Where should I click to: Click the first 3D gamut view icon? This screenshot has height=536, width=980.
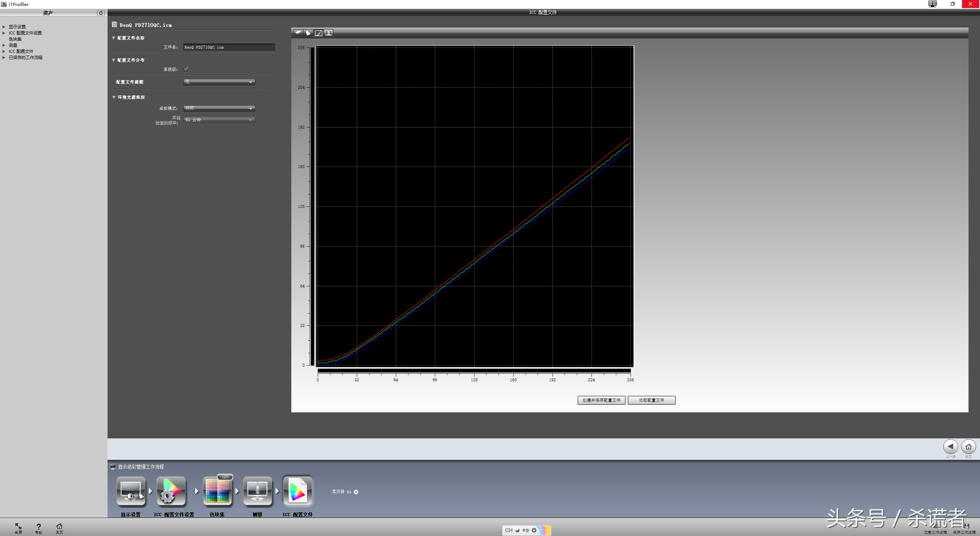pyautogui.click(x=298, y=33)
